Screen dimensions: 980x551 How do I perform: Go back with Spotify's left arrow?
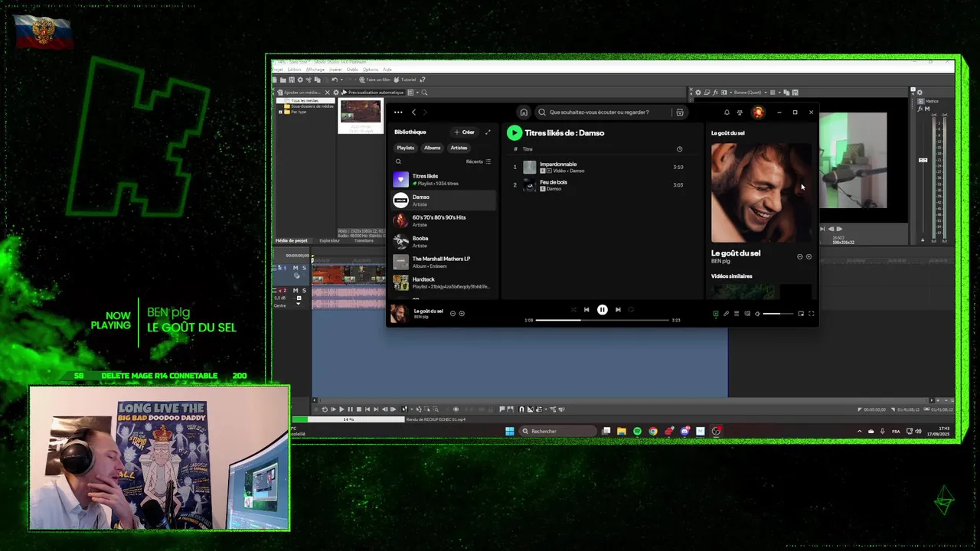414,112
